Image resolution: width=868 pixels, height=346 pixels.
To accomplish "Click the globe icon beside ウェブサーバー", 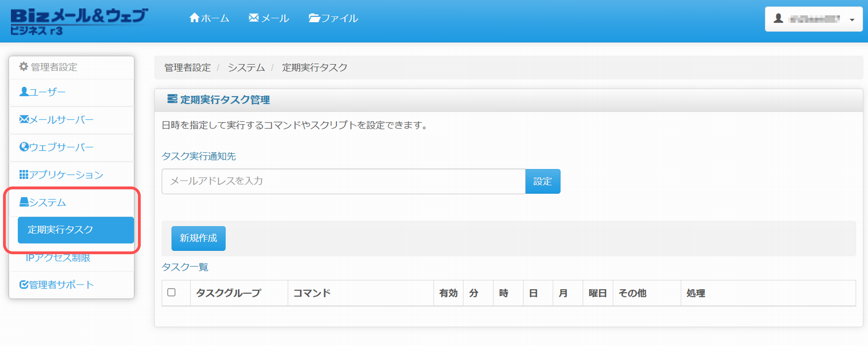I will [24, 147].
